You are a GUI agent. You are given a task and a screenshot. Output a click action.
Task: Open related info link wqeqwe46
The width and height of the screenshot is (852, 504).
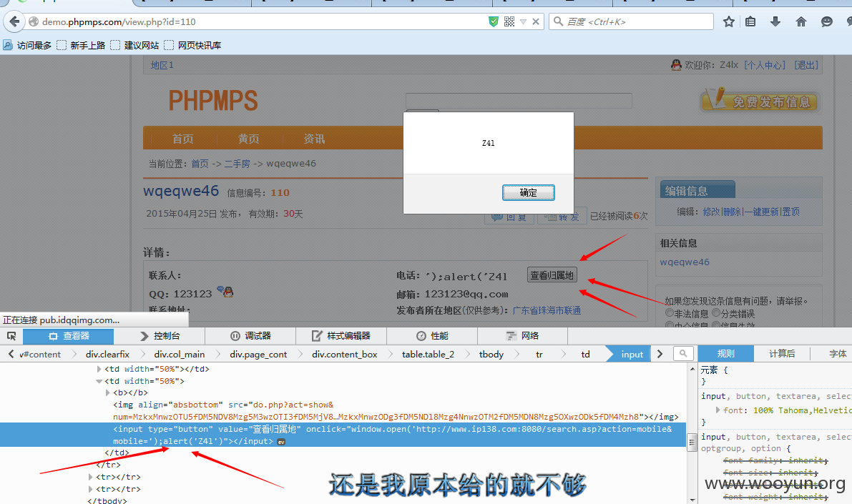click(685, 262)
